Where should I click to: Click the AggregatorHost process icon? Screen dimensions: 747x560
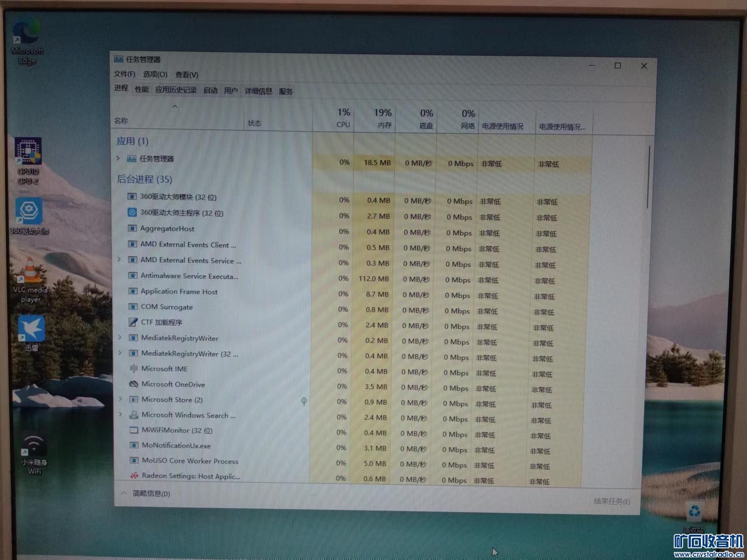tap(132, 228)
